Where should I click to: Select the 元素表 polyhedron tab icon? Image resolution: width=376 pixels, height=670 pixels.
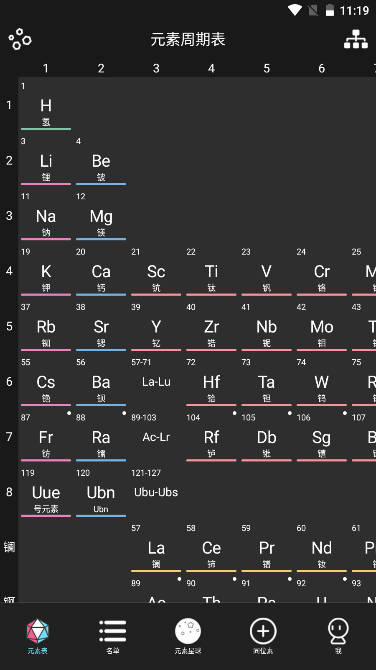(38, 631)
